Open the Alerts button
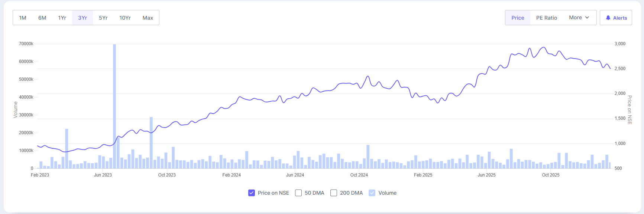This screenshot has height=214, width=644. tap(616, 18)
